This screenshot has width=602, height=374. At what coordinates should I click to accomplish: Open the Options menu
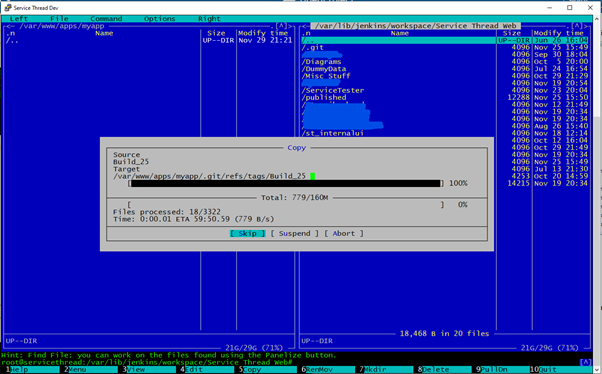point(159,18)
